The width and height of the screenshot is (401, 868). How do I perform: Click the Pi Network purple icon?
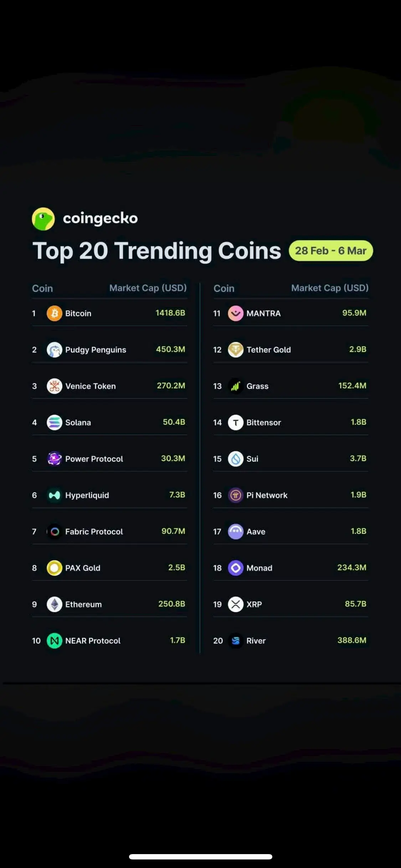[x=236, y=495]
